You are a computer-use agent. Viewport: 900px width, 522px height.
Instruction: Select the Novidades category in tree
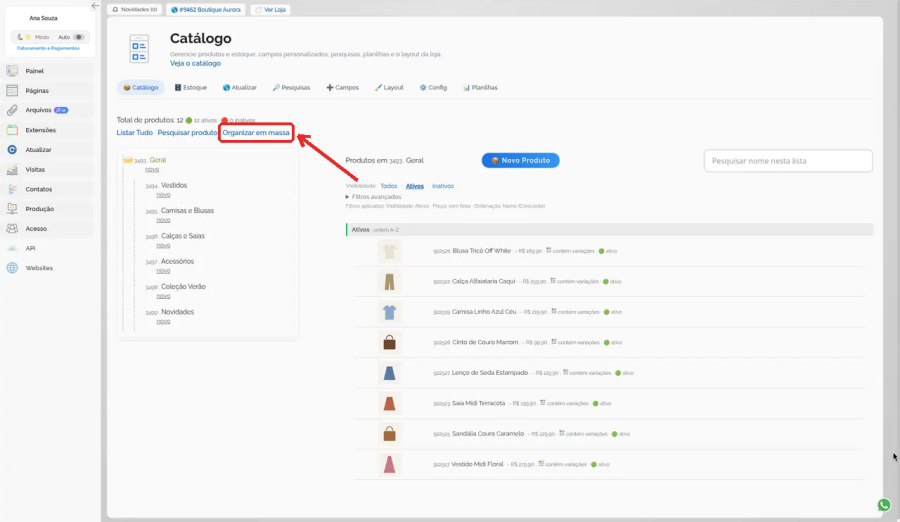[177, 312]
